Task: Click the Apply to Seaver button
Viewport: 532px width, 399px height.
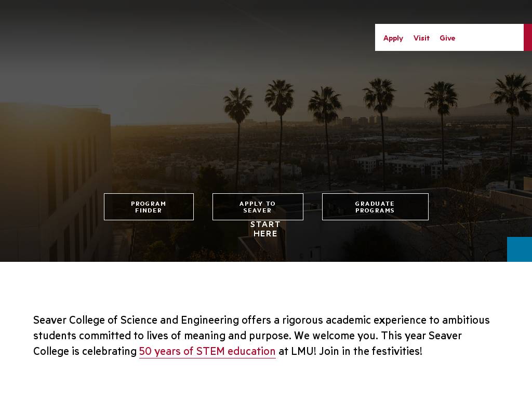Action: pyautogui.click(x=258, y=207)
